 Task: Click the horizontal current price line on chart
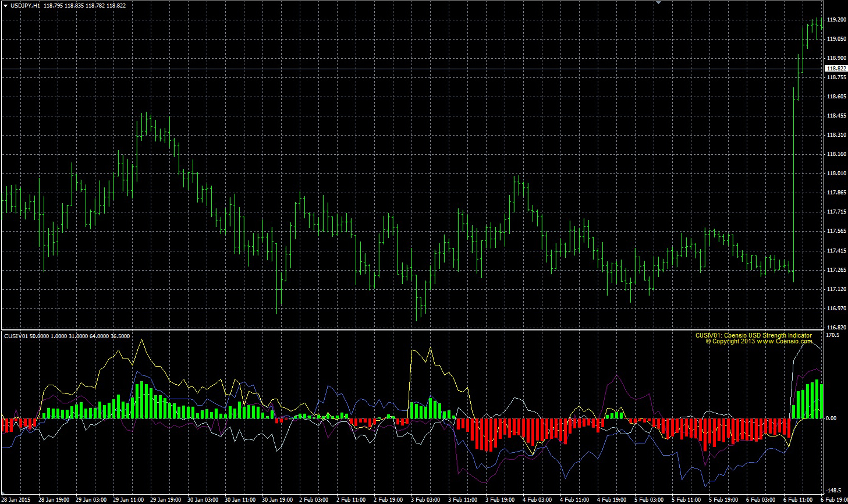click(407, 69)
